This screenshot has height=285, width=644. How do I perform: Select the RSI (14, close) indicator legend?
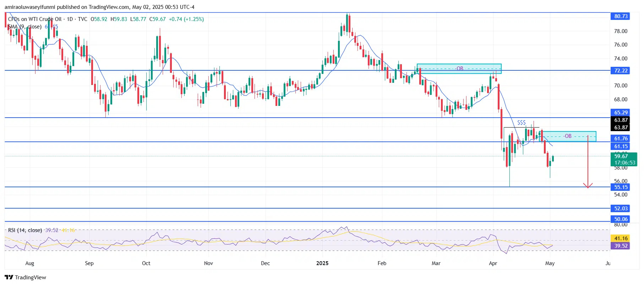[25, 230]
